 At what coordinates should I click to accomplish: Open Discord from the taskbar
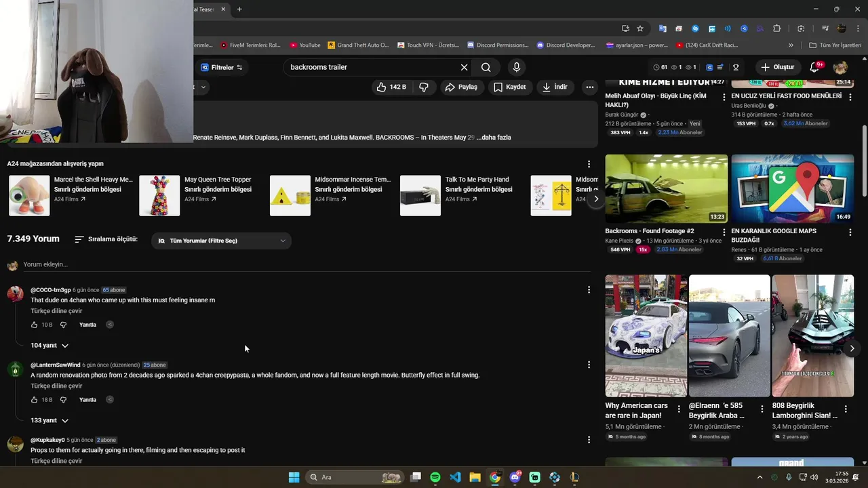(x=515, y=477)
